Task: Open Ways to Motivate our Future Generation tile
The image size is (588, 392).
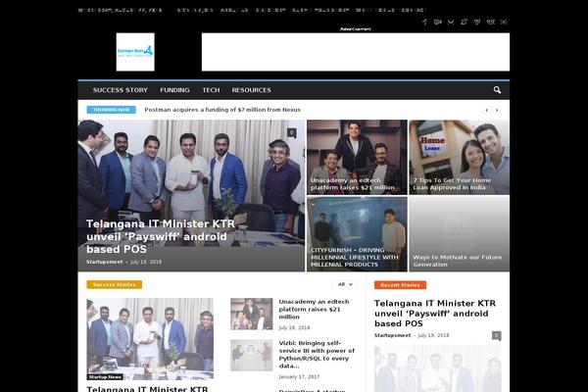Action: (x=459, y=233)
